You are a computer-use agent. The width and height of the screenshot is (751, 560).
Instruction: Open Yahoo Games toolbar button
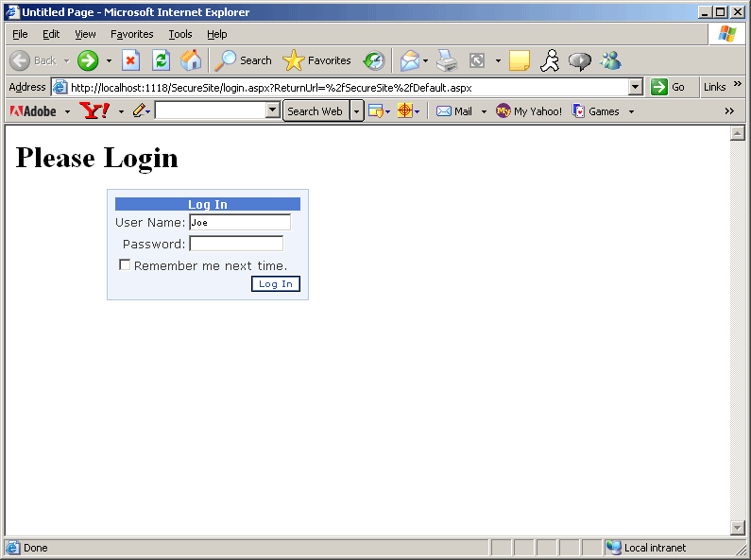pyautogui.click(x=596, y=111)
